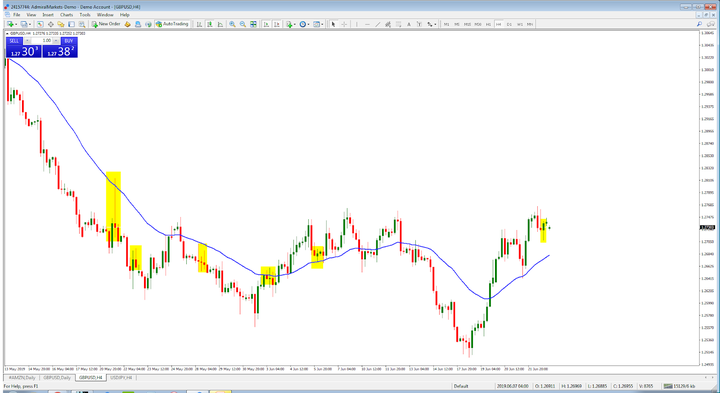Select the crosshair tool

(344, 24)
